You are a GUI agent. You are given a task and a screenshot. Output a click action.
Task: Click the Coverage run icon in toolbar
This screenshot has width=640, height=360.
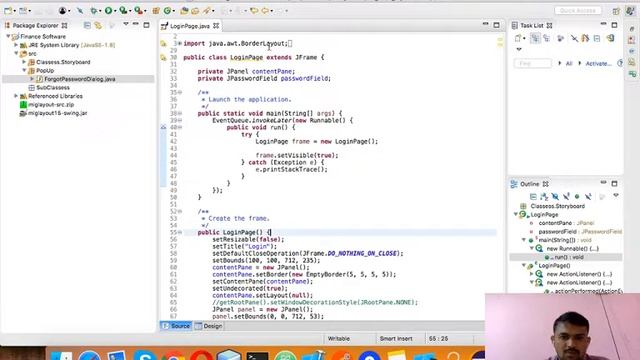pos(123,11)
